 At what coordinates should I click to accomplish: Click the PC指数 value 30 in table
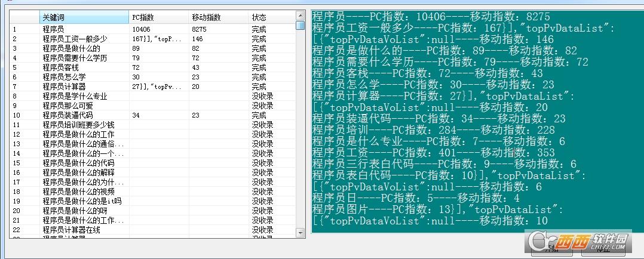click(136, 77)
